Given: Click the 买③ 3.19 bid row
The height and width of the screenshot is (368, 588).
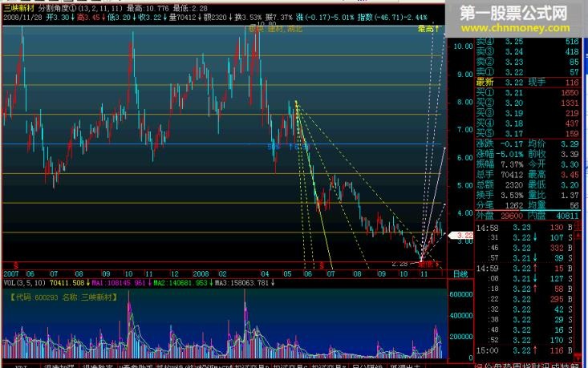Looking at the screenshot, I should pyautogui.click(x=528, y=113).
